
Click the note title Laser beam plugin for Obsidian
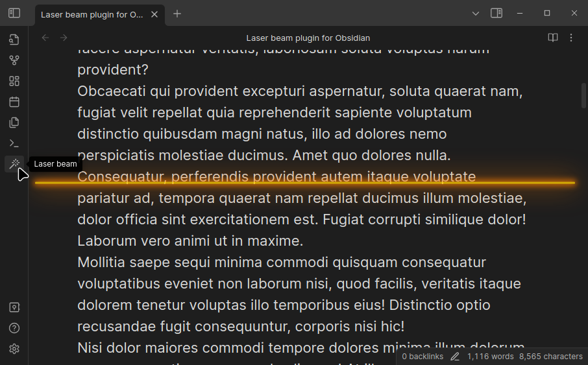click(308, 38)
